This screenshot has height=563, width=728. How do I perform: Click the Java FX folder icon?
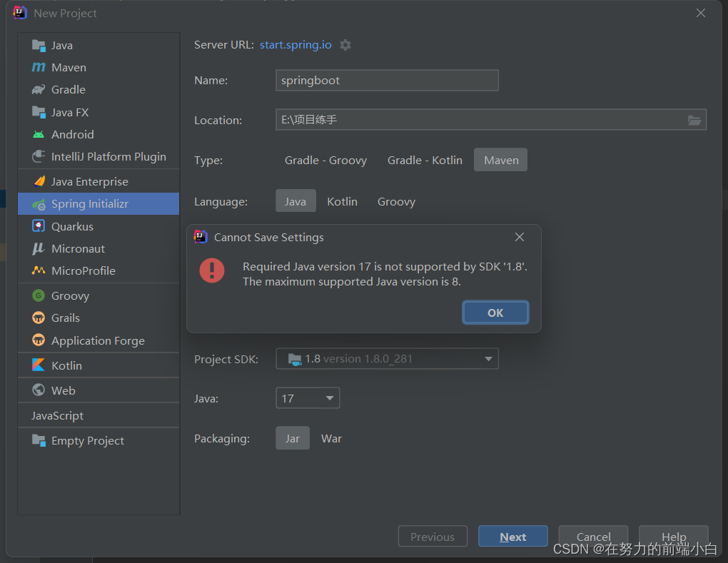point(39,112)
